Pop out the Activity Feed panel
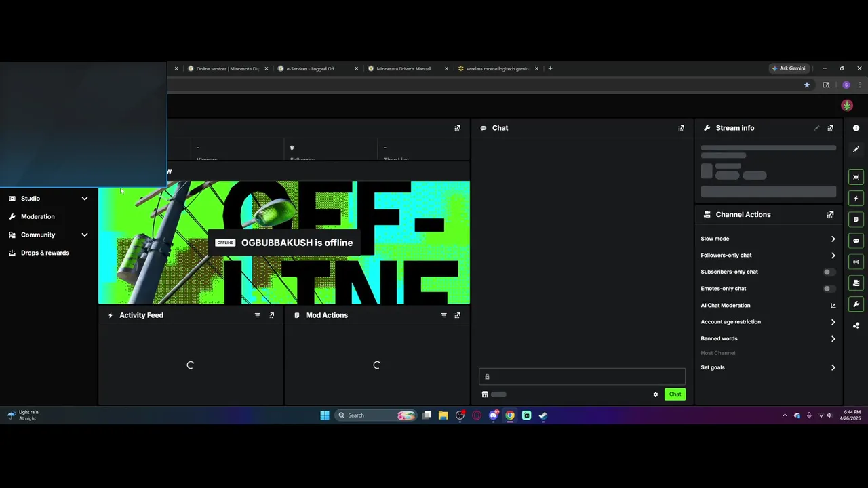868x488 pixels. coord(271,315)
